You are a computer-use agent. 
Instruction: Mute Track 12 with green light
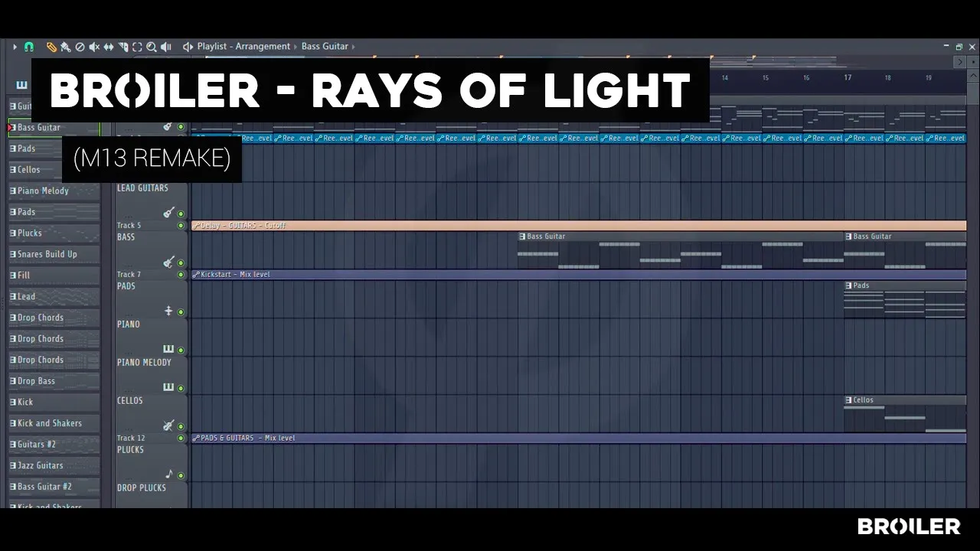(x=181, y=439)
